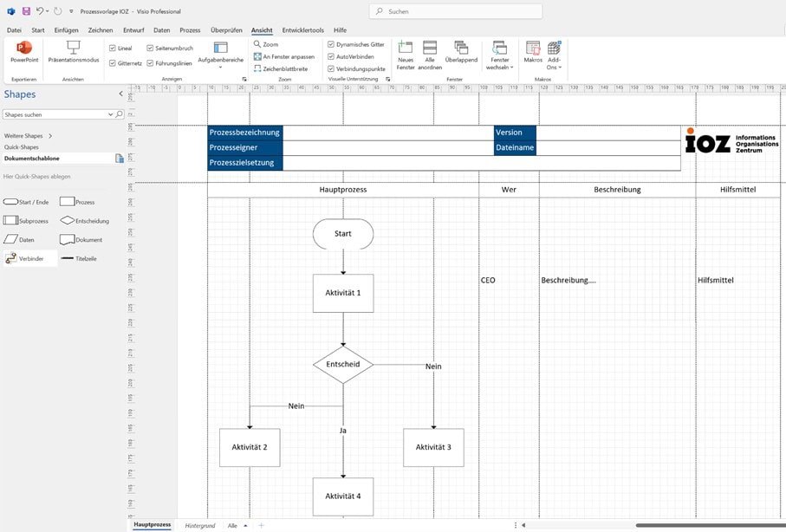This screenshot has width=786, height=532.
Task: Click the PowerPoint export icon
Action: [x=23, y=49]
